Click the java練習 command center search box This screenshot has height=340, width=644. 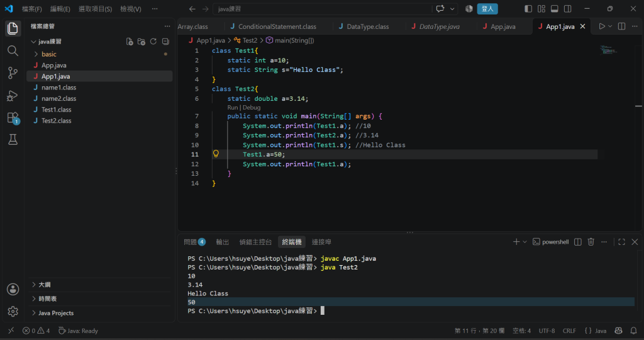pos(322,9)
